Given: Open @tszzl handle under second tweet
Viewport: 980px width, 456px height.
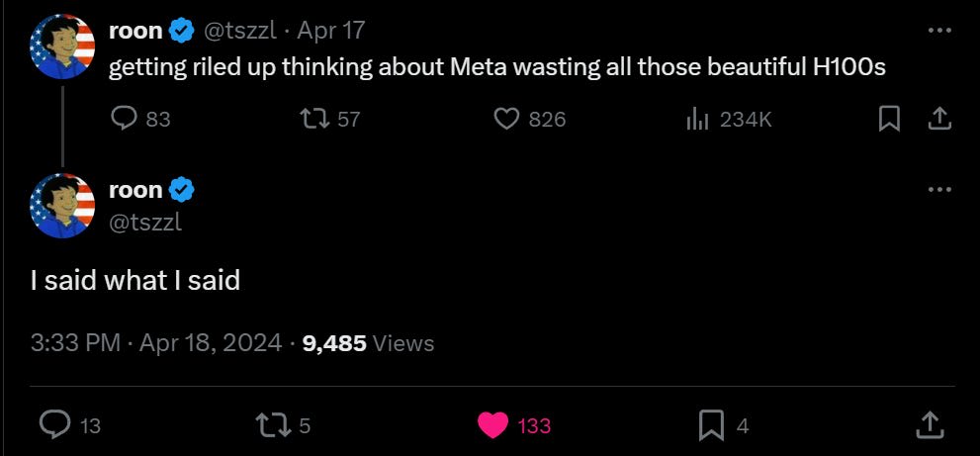Looking at the screenshot, I should coord(145,223).
